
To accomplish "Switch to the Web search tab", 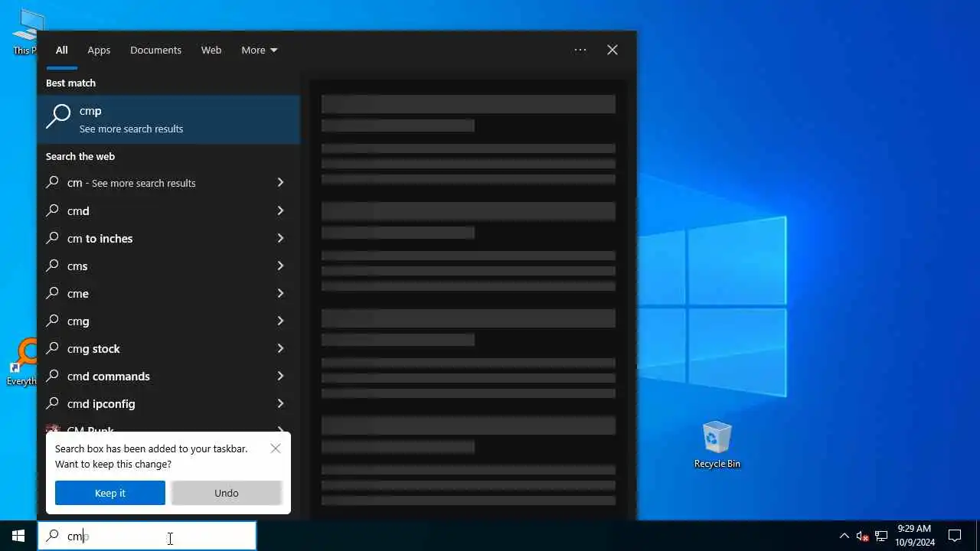I will click(211, 50).
